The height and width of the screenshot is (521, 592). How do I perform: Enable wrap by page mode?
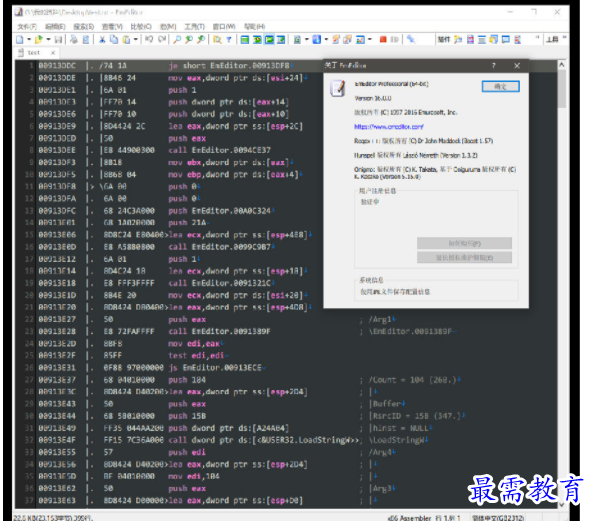(x=281, y=39)
